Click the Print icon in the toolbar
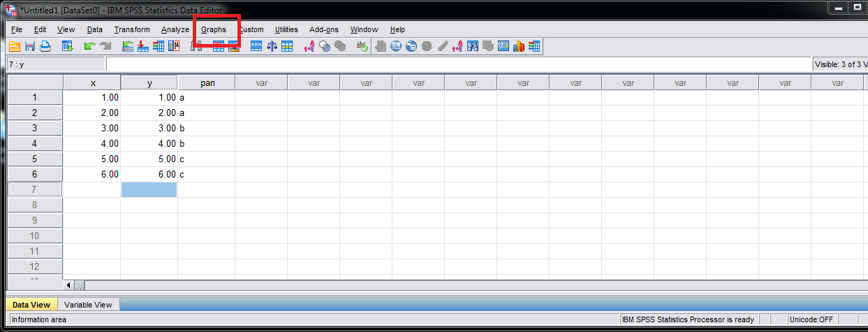The width and height of the screenshot is (868, 332). point(45,47)
